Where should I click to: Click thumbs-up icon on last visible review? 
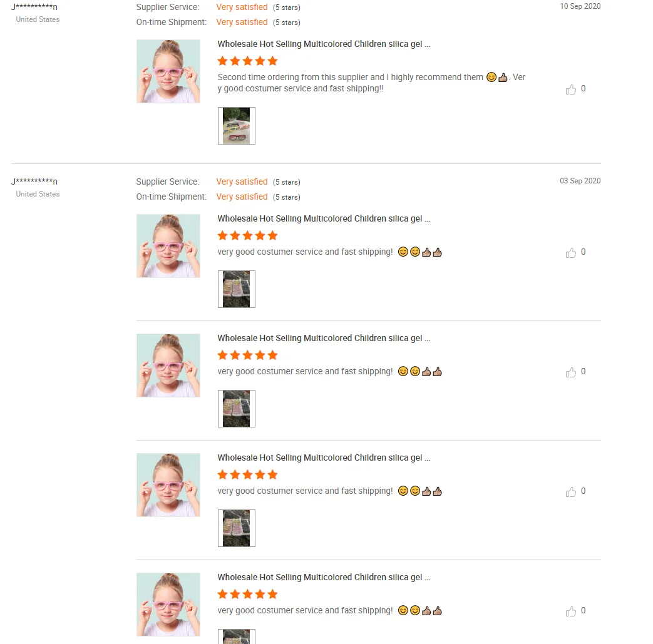pyautogui.click(x=571, y=611)
